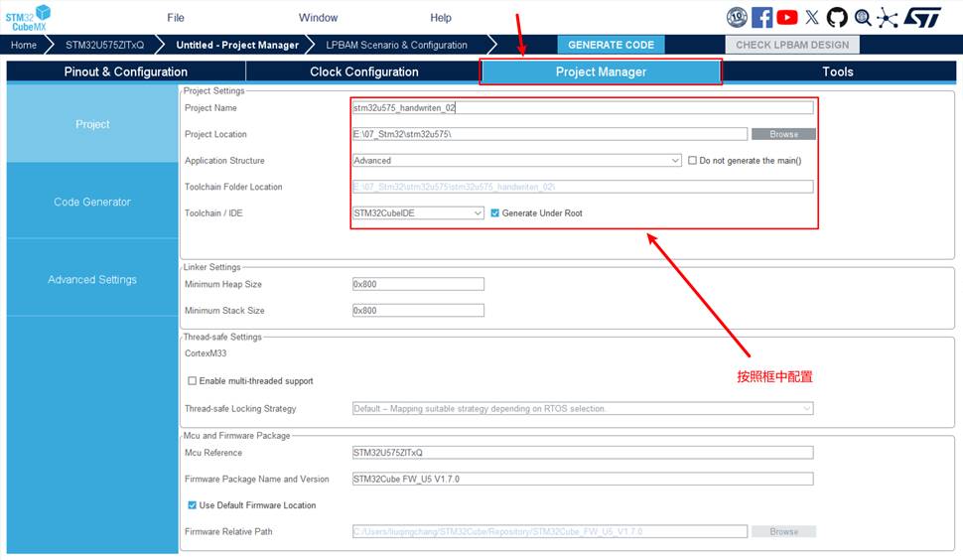
Task: Click Firmware Package Name and Version field
Action: [x=583, y=479]
